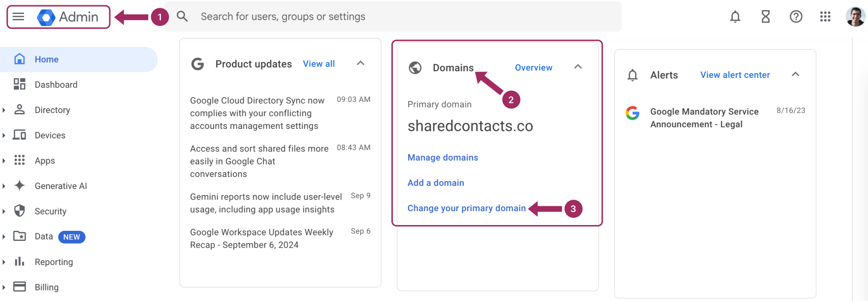Click the Reporting bar chart icon
The height and width of the screenshot is (301, 868).
[19, 262]
